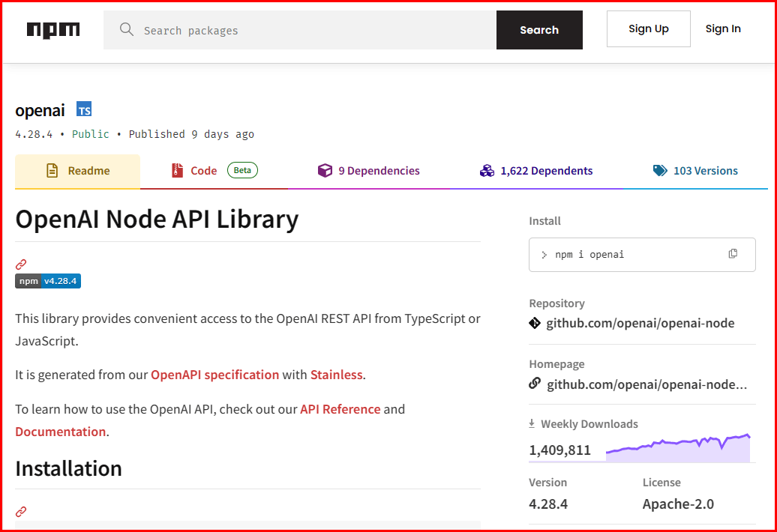Viewport: 777px width, 532px height.
Task: Switch to the Code tab
Action: (214, 172)
